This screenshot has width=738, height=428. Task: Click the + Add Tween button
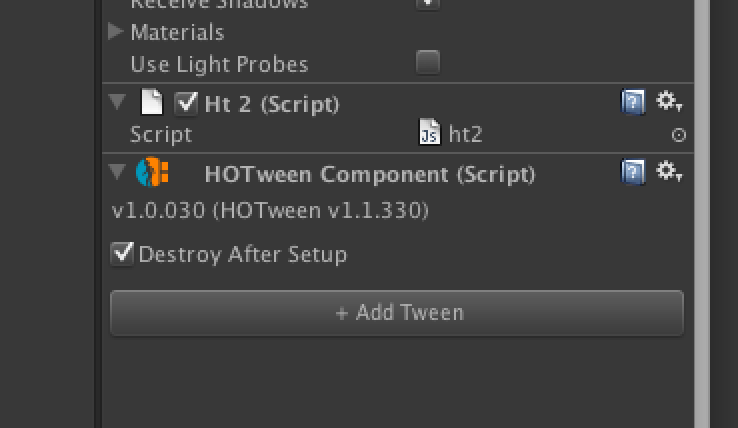point(397,313)
